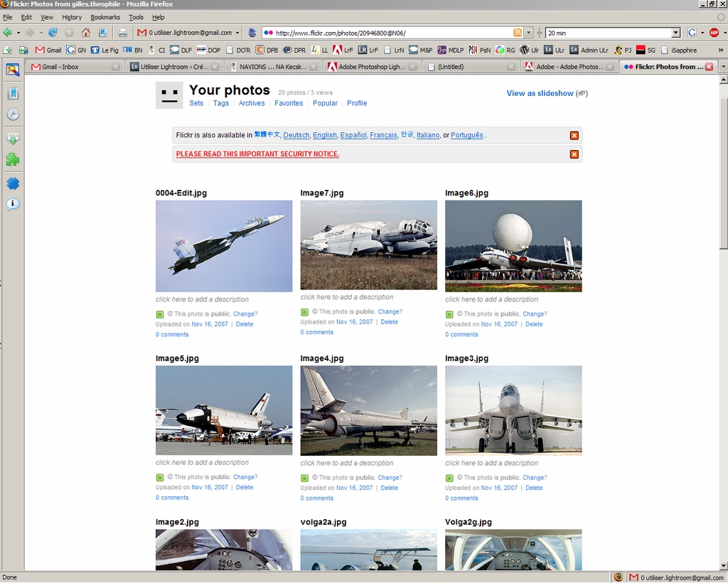Expand the Gmail account notifier dropdown
Image resolution: width=728 pixels, height=583 pixels.
(237, 33)
